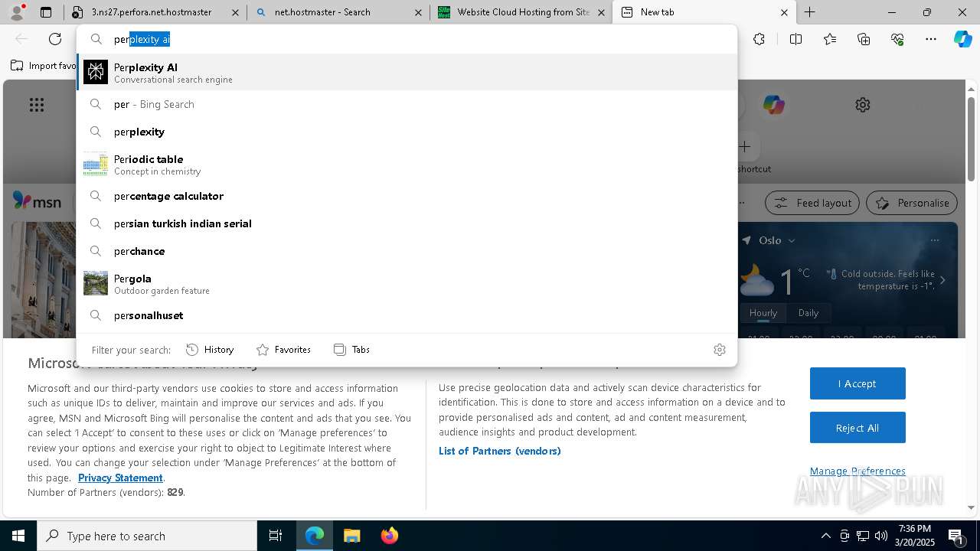The width and height of the screenshot is (980, 551).
Task: Select the 'per - Bing Search' suggestion
Action: point(407,104)
